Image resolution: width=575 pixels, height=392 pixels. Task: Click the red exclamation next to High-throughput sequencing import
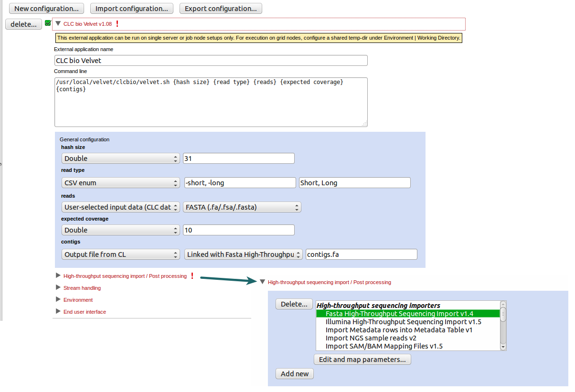tap(192, 276)
